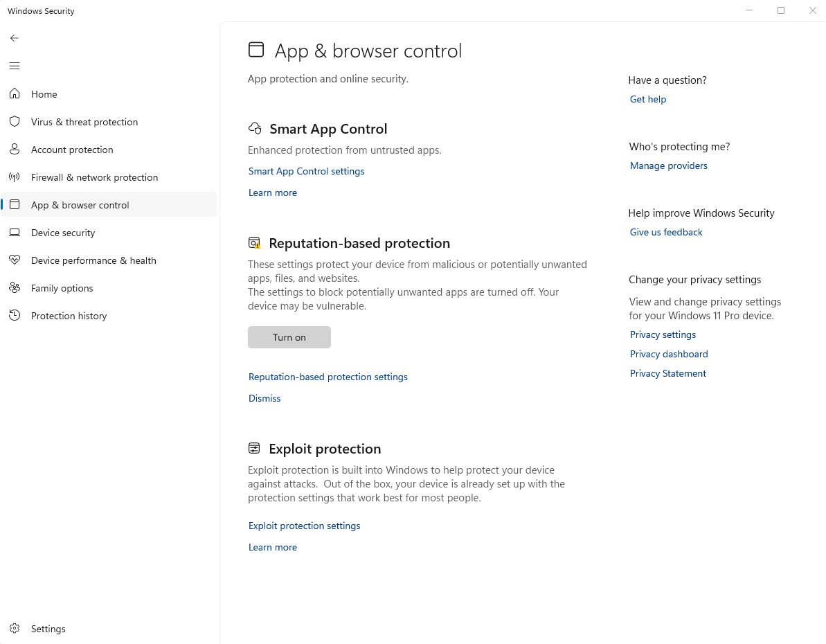Dismiss the reputation-based protection warning
The height and width of the screenshot is (644, 826).
click(264, 398)
